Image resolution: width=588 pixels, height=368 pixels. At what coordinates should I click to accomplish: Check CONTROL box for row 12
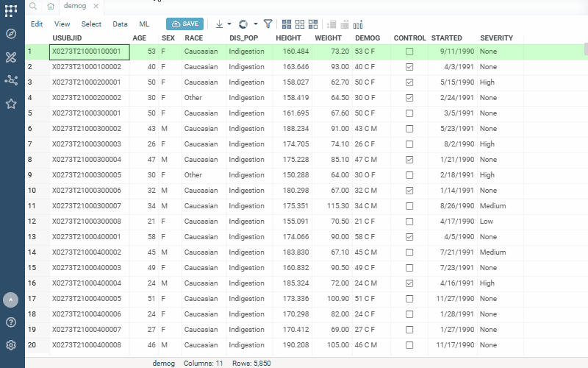[x=409, y=222]
